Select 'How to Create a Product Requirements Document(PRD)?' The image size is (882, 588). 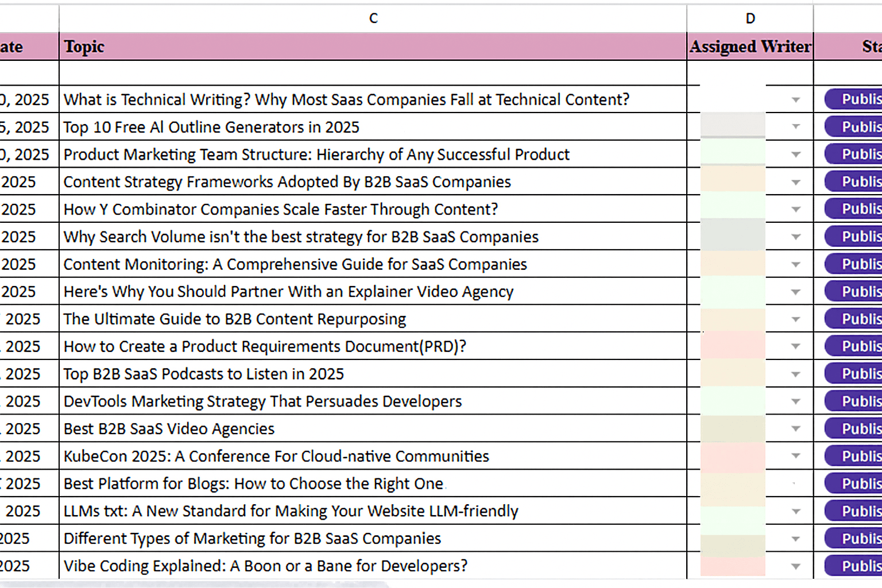373,346
